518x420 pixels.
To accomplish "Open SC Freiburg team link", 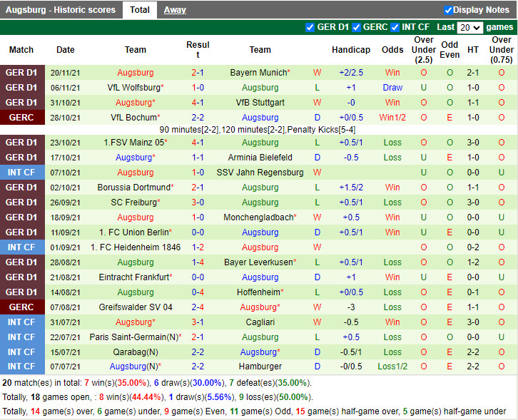I will (136, 203).
